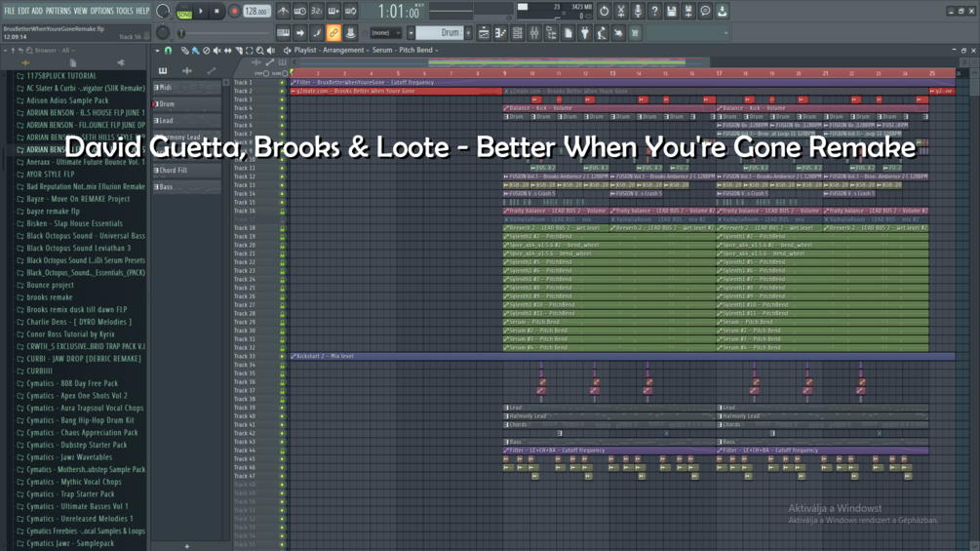The image size is (980, 551).
Task: Open the Mixer view icon
Action: (534, 33)
